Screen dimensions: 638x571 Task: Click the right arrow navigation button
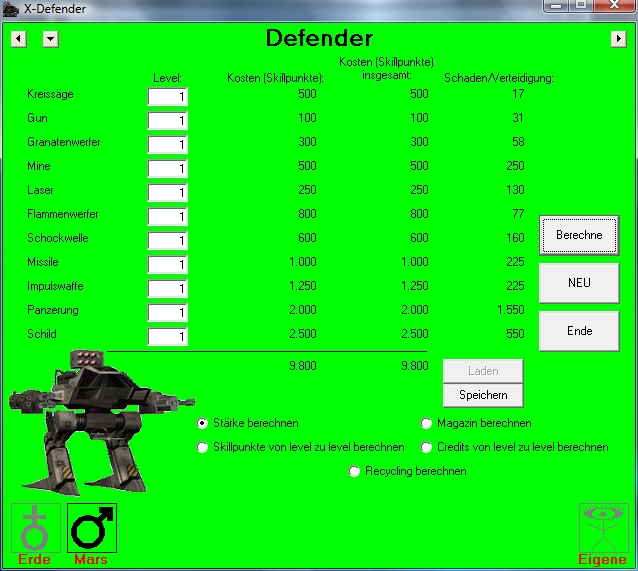(x=618, y=39)
